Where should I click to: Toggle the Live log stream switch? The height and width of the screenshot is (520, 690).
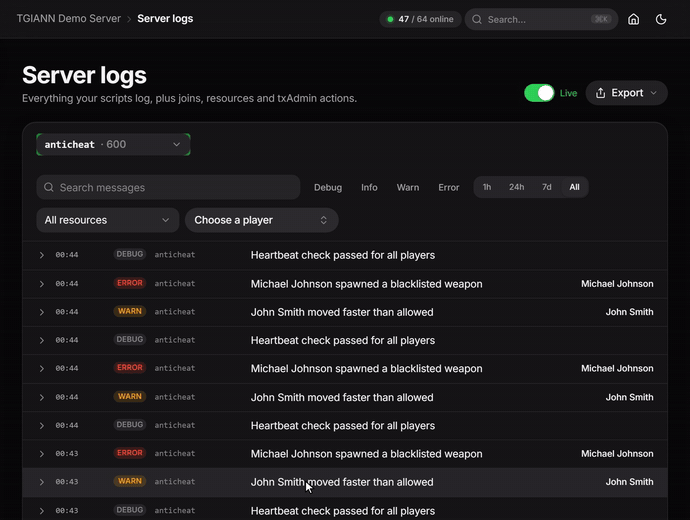point(539,93)
